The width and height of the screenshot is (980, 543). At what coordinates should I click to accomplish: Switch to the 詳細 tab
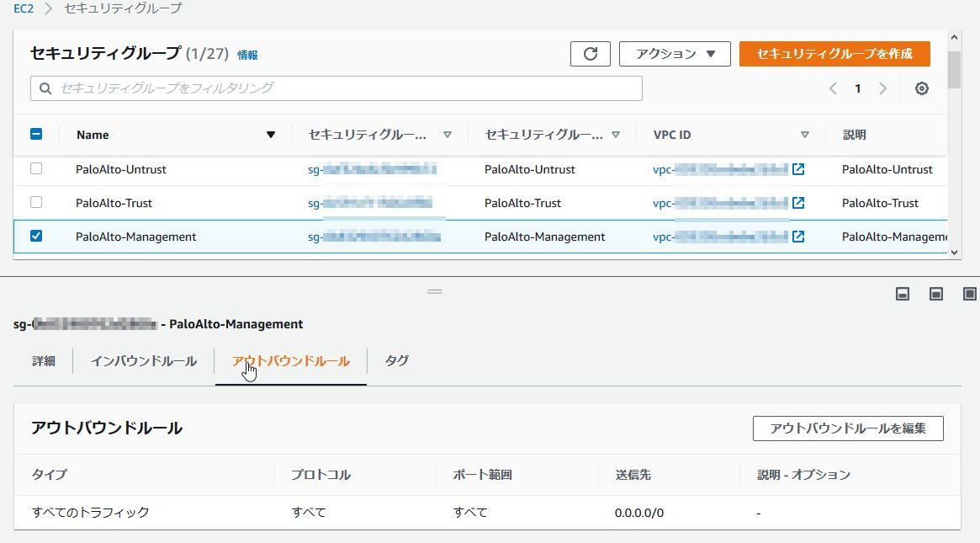click(44, 361)
